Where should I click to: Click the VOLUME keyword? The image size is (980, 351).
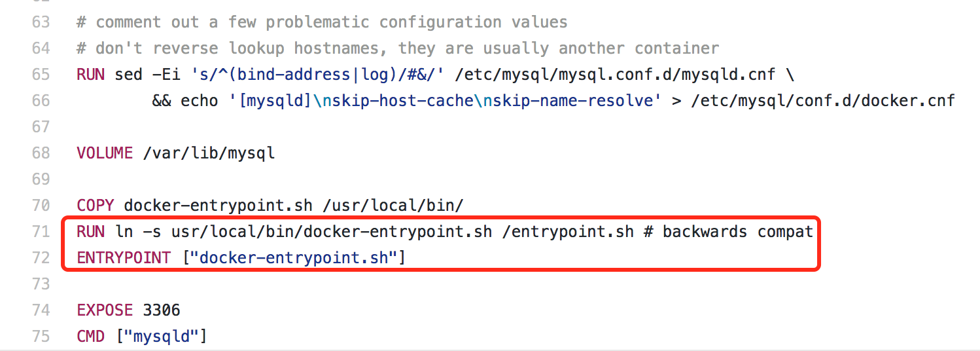click(105, 153)
